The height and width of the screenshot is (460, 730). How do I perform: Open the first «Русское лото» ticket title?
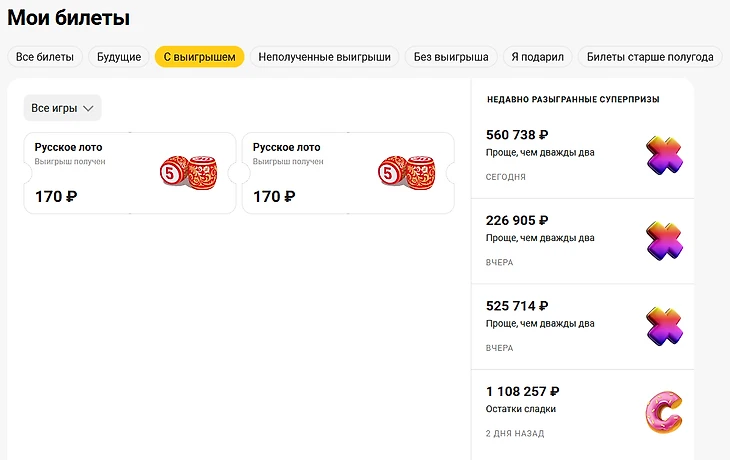[68, 147]
